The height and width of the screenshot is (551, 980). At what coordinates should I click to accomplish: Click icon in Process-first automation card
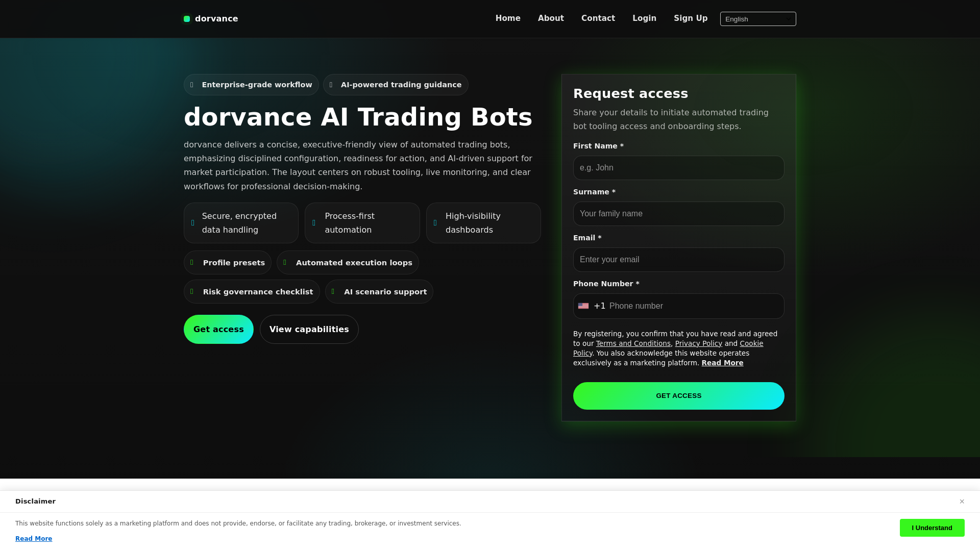click(x=314, y=223)
